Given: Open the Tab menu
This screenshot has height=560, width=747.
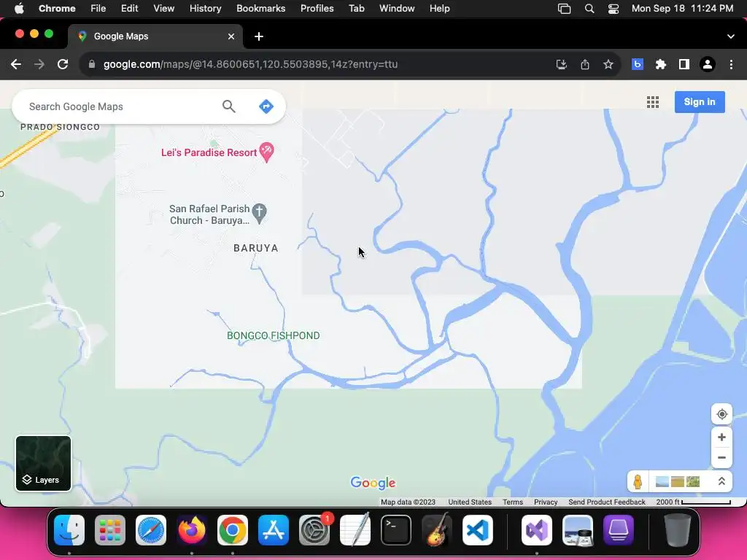Looking at the screenshot, I should pos(356,8).
